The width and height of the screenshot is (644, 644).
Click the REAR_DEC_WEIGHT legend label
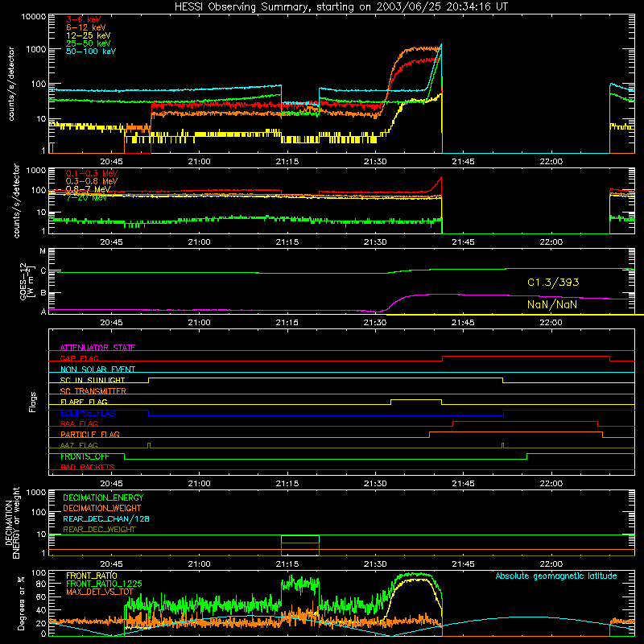(99, 530)
